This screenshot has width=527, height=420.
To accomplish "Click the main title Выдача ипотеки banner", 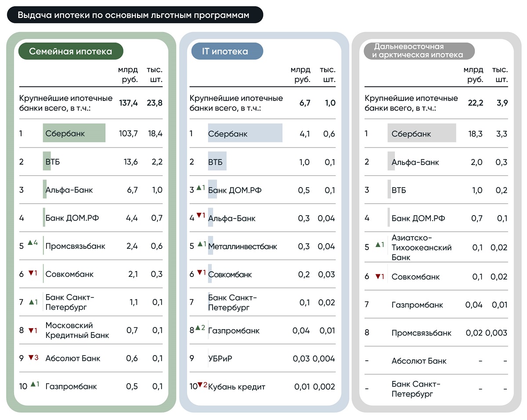I will pos(134,15).
